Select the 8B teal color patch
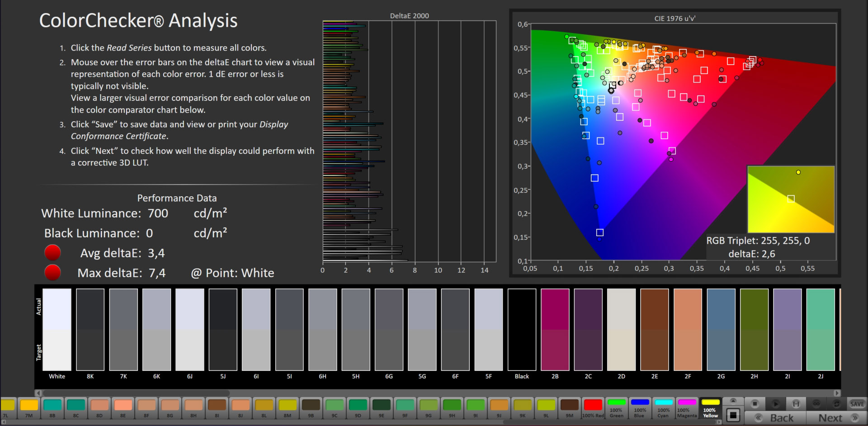The image size is (868, 426). click(52, 407)
